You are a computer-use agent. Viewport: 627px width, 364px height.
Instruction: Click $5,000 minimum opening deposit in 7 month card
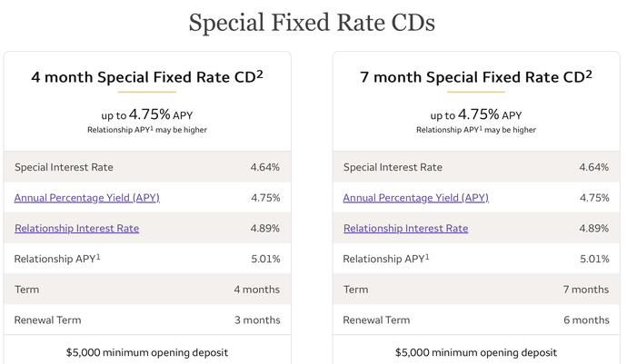tap(476, 352)
